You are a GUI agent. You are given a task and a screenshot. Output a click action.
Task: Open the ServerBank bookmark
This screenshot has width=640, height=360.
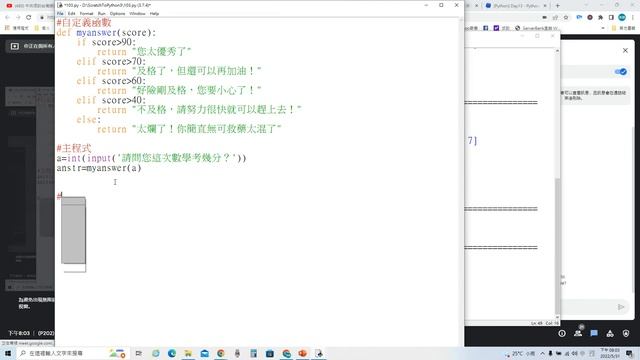click(x=536, y=28)
